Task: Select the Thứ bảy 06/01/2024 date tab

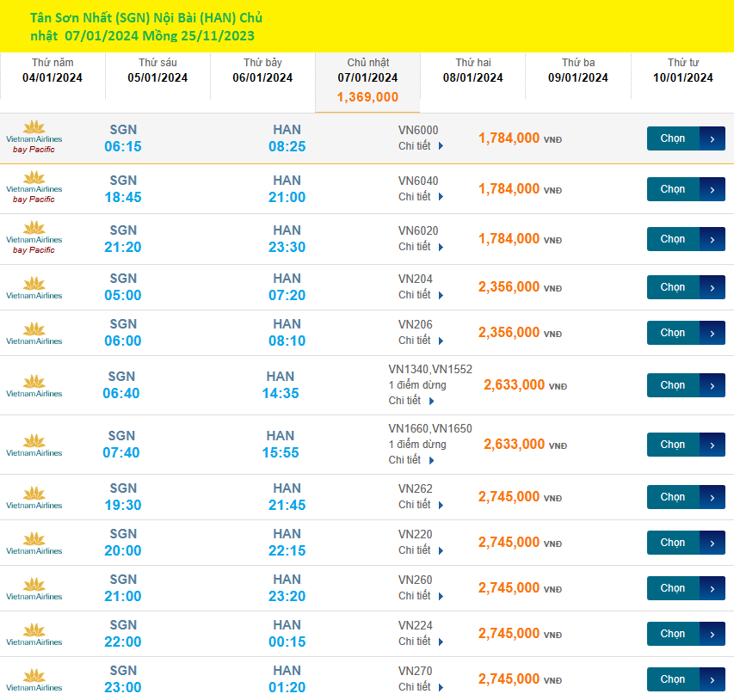Action: click(x=262, y=71)
